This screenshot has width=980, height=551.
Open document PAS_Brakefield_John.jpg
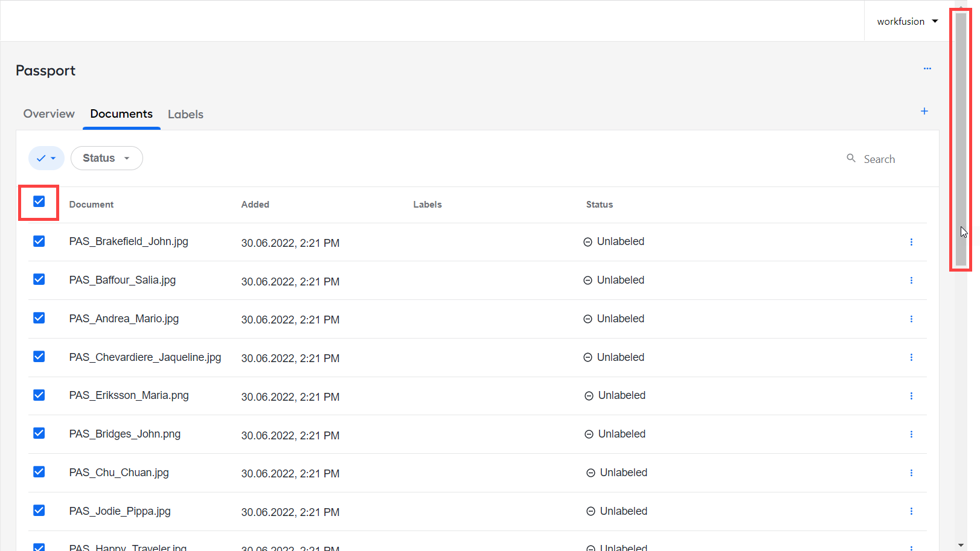[x=129, y=241]
